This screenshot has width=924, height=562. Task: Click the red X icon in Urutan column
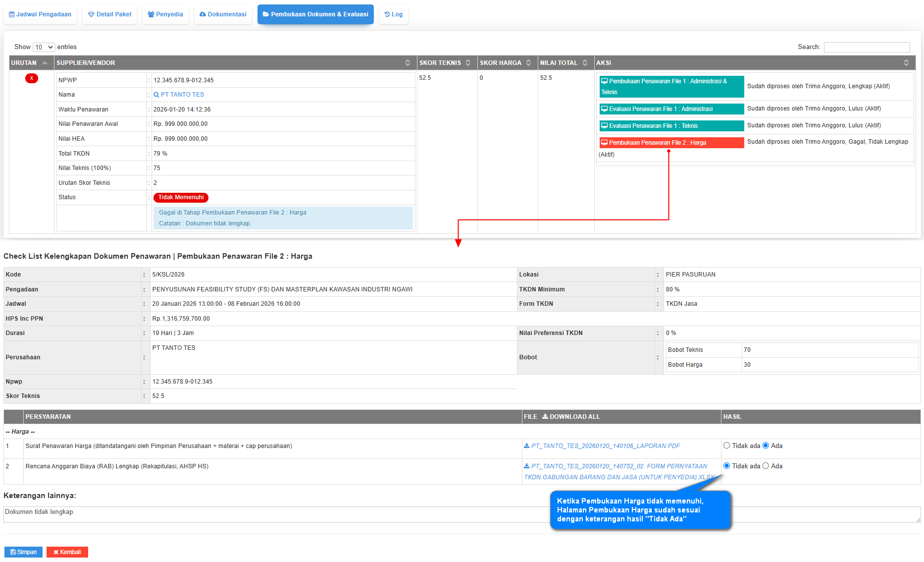32,78
